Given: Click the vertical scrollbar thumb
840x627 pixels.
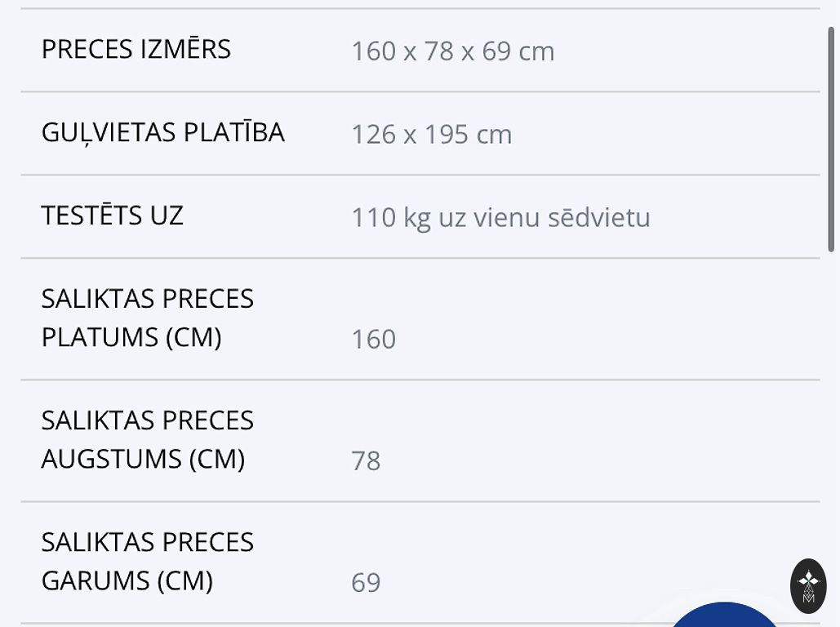Looking at the screenshot, I should click(831, 139).
